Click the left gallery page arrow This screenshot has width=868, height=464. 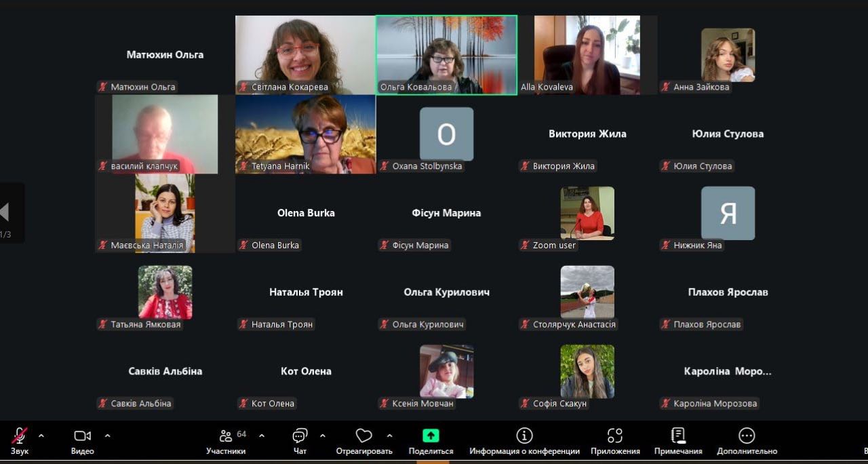(x=5, y=212)
